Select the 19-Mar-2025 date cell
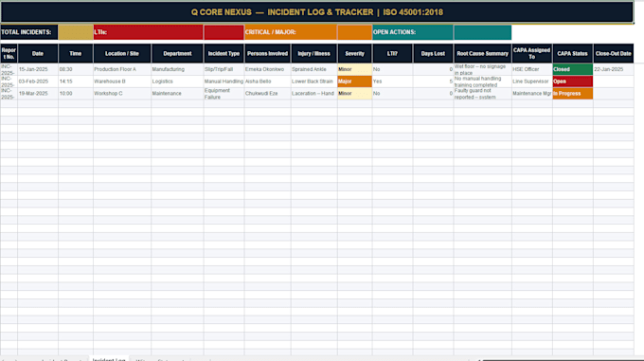644x361 pixels. coord(38,93)
